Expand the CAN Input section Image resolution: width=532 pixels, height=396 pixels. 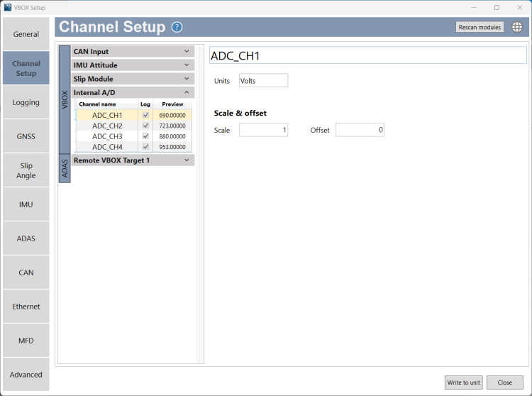[x=133, y=52]
